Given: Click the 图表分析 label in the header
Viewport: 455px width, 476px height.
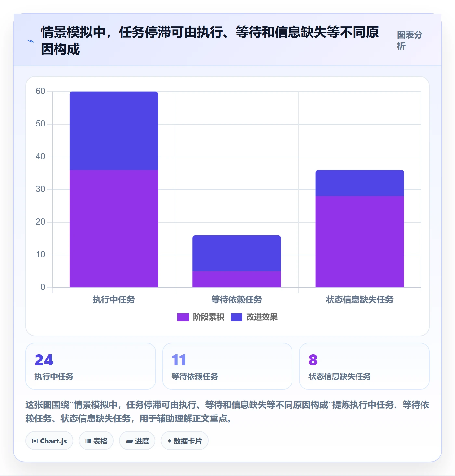Looking at the screenshot, I should coord(409,40).
